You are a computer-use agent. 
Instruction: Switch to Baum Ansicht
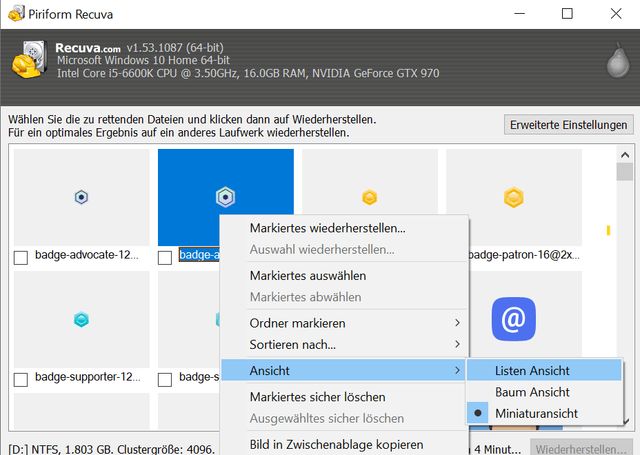[x=544, y=392]
